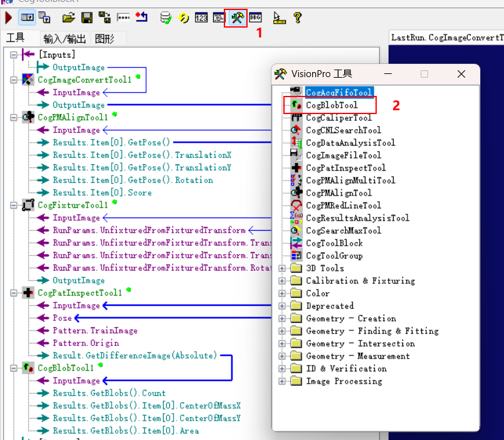The image size is (504, 440).
Task: Click the red Run toolbar arrow
Action: [9, 18]
